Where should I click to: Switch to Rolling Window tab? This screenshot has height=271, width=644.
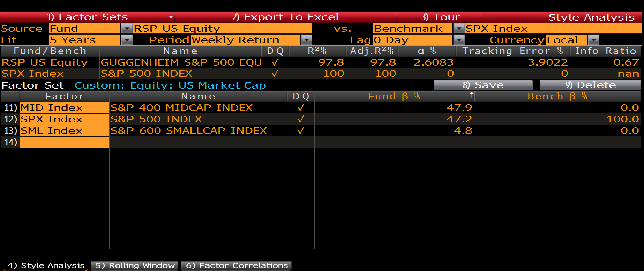(135, 265)
